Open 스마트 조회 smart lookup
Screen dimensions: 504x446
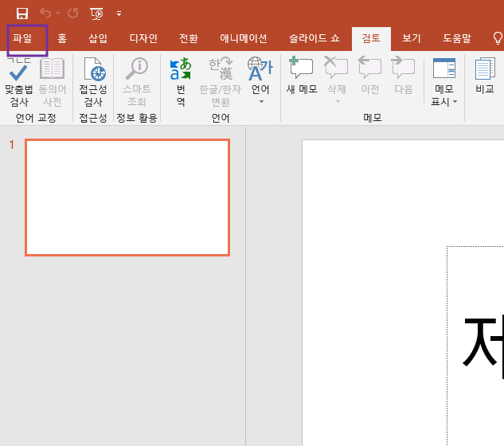click(137, 82)
